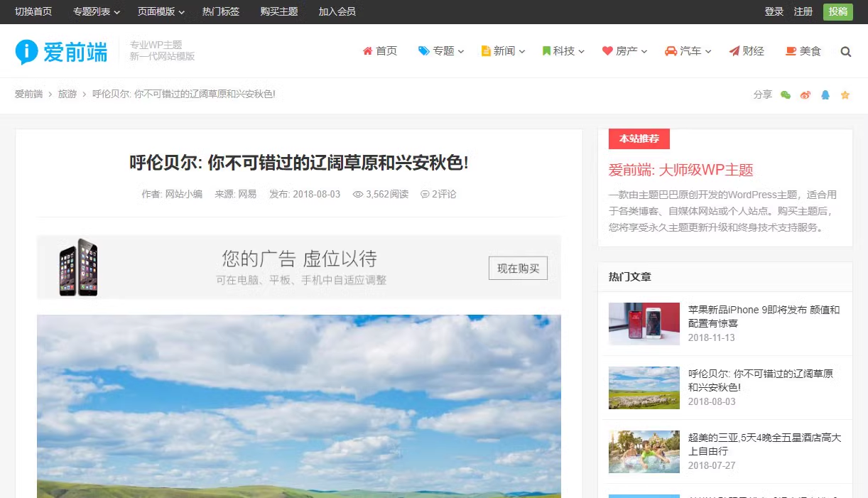Click the author text 作者: 网站小编
868x498 pixels.
(172, 194)
